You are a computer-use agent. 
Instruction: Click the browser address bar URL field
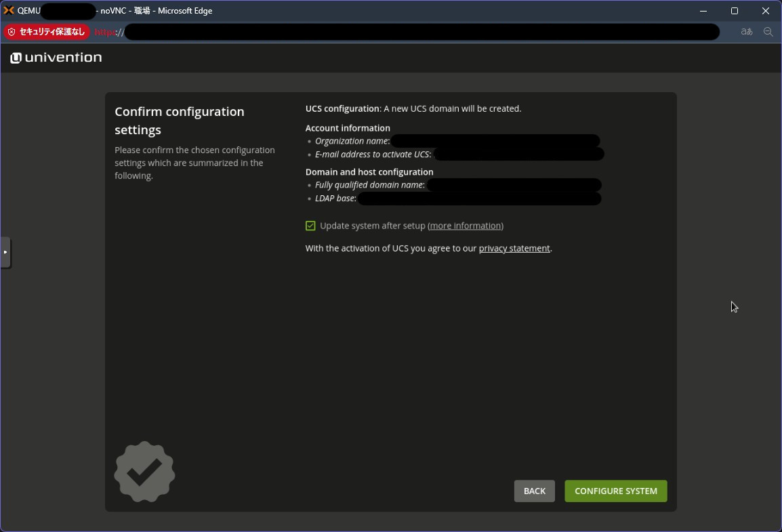point(407,32)
